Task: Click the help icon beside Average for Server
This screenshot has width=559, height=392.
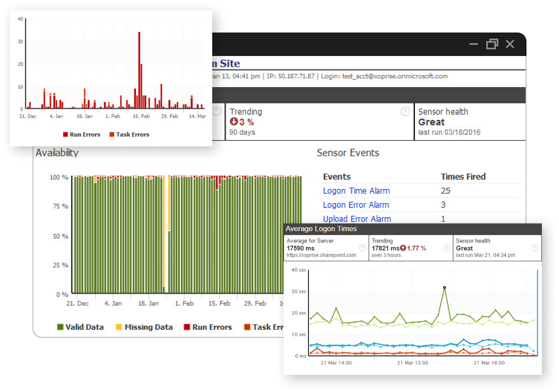Action: (363, 248)
